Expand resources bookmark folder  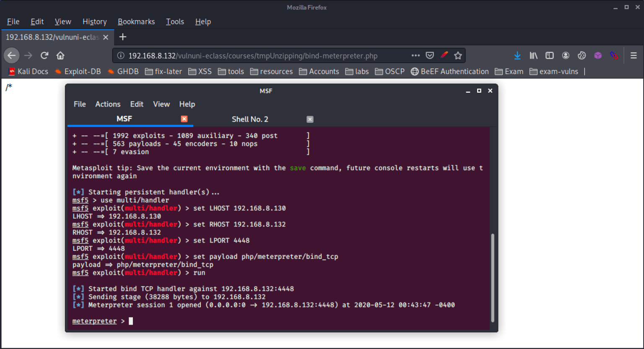point(272,71)
